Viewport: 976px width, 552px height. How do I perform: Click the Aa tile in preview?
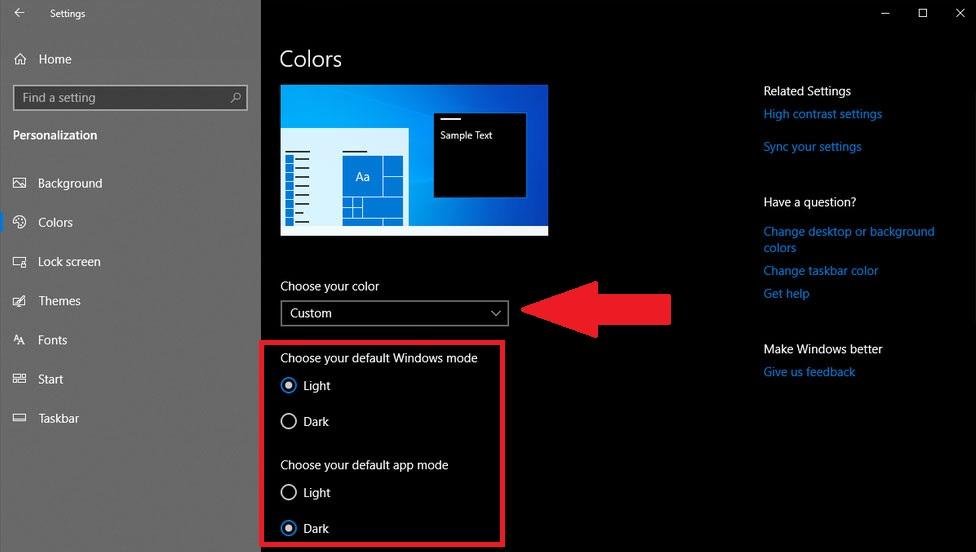(x=362, y=177)
